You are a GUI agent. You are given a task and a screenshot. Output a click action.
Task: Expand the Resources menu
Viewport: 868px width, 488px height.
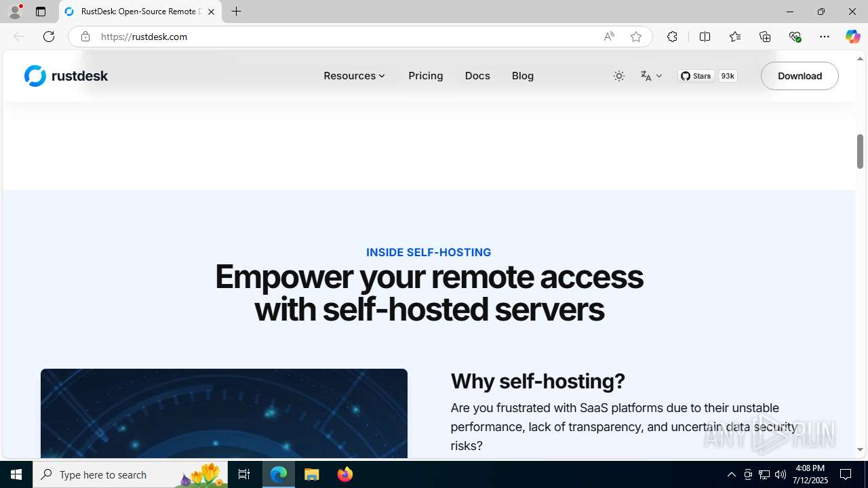(354, 76)
